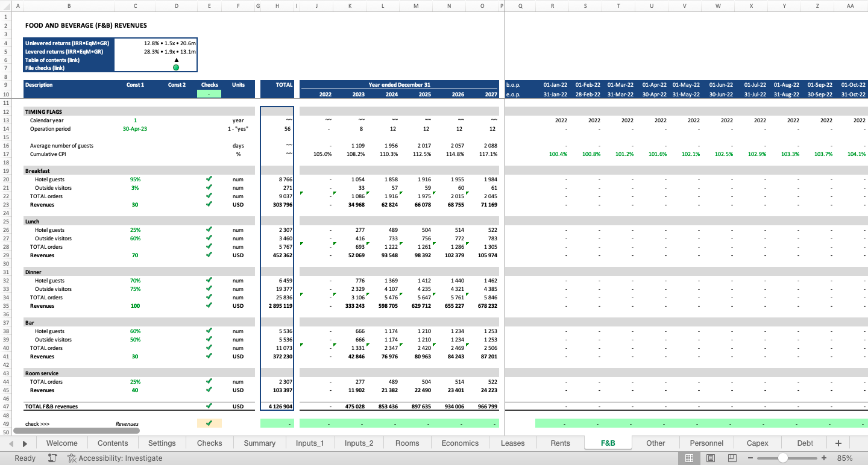This screenshot has width=868, height=465.
Task: Click Unlevered returns value 12.8% cell
Action: [x=156, y=43]
